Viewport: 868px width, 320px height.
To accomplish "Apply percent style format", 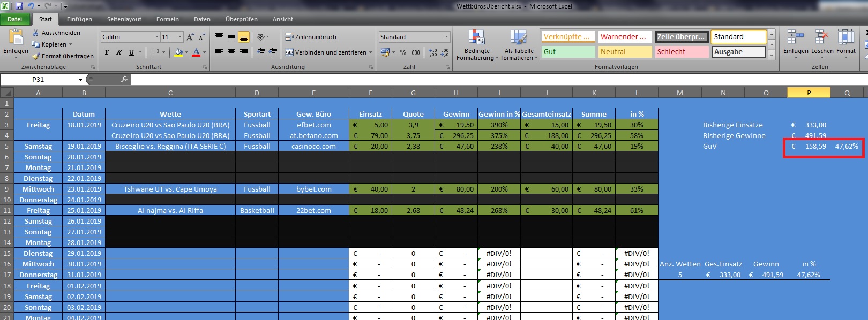I will (402, 52).
